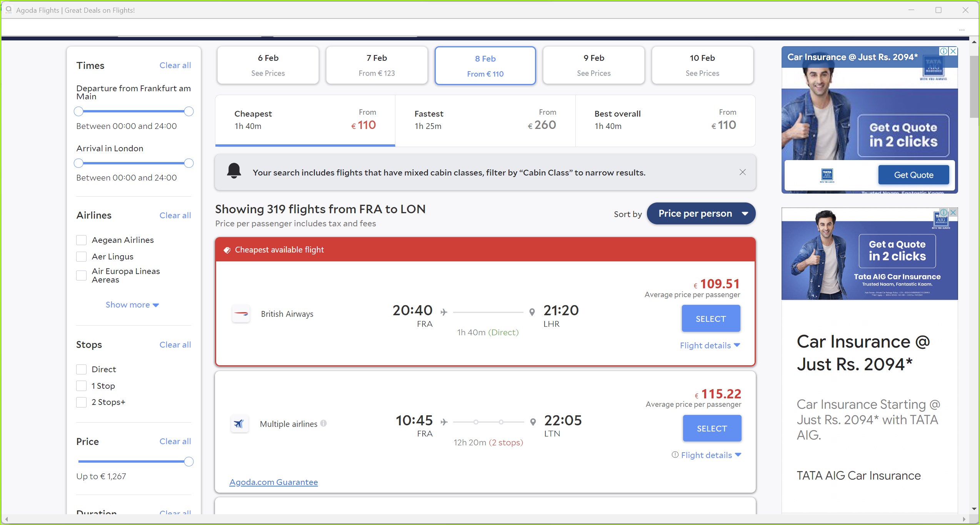Open the three-dot menu at top right
This screenshot has width=980, height=525.
point(962,30)
